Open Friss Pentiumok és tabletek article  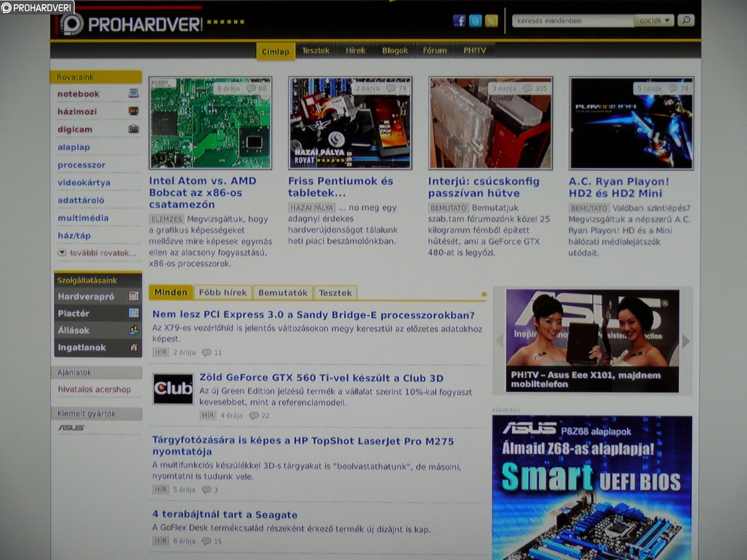[341, 187]
